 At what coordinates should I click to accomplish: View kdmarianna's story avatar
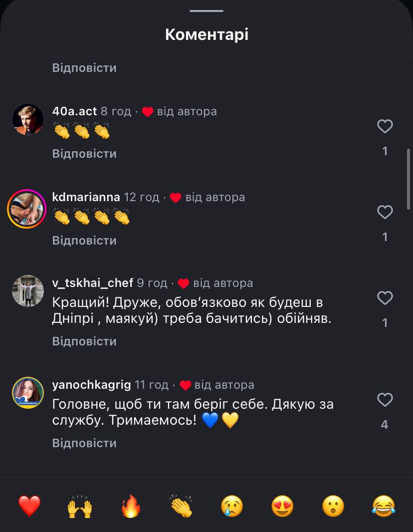click(27, 209)
